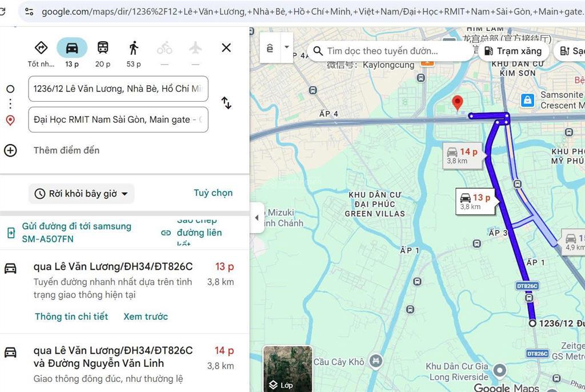This screenshot has height=392, width=585.
Task: Open the 'Rời khỏi bây giờ' dropdown
Action: [x=81, y=194]
